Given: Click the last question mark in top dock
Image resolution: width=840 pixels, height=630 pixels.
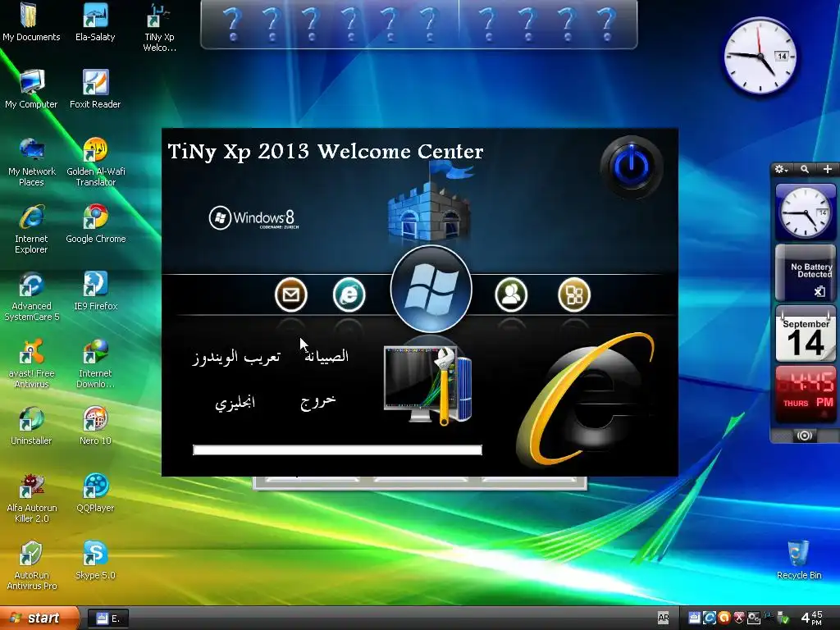Looking at the screenshot, I should [x=606, y=25].
